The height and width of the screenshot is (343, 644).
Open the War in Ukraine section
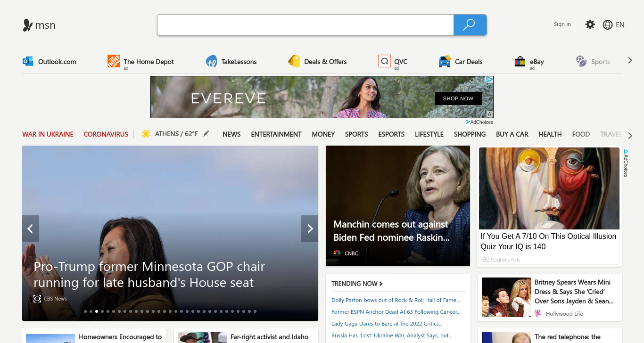click(x=48, y=134)
